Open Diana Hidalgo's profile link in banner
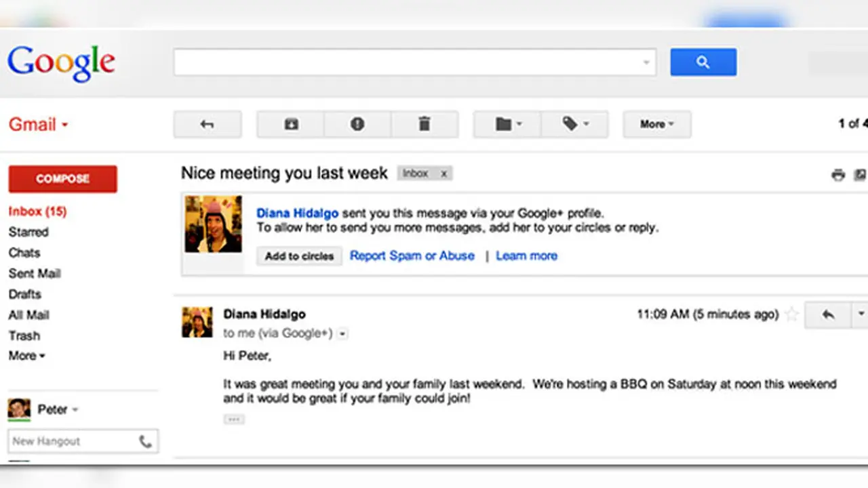Screen dimensions: 868x488 (x=297, y=213)
